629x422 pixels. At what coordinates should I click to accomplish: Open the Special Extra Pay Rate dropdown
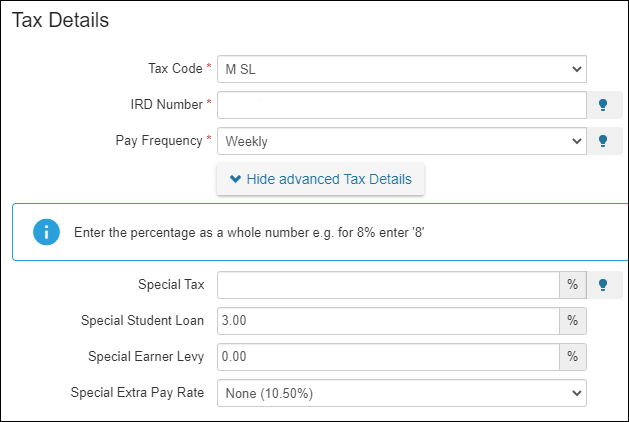(x=401, y=392)
